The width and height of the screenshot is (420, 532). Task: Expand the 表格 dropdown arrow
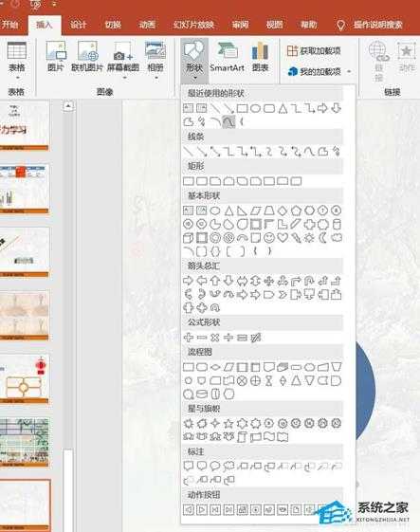point(17,79)
